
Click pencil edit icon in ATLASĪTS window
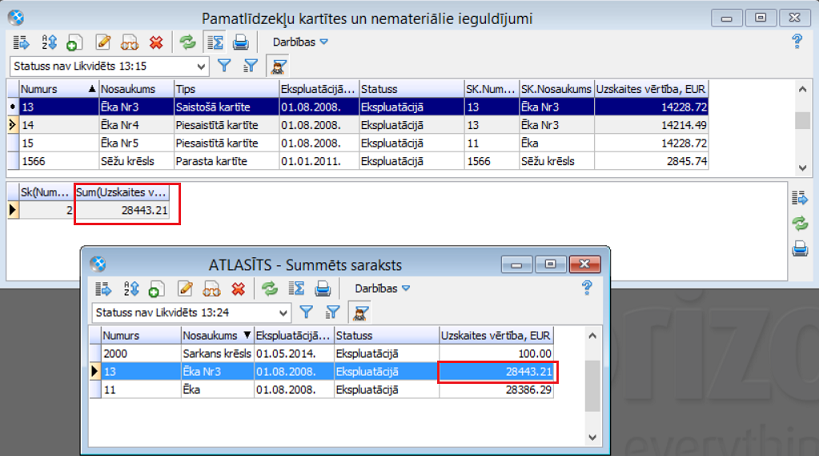tap(185, 289)
